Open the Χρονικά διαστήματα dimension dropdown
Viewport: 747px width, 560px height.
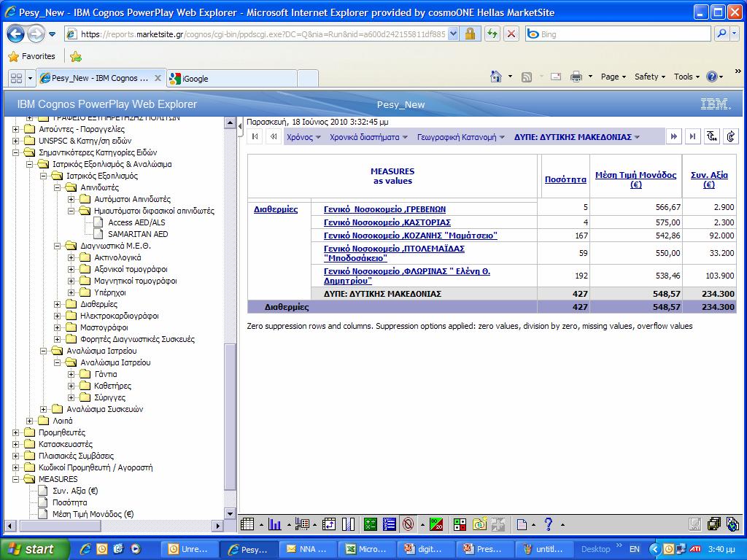[x=368, y=137]
